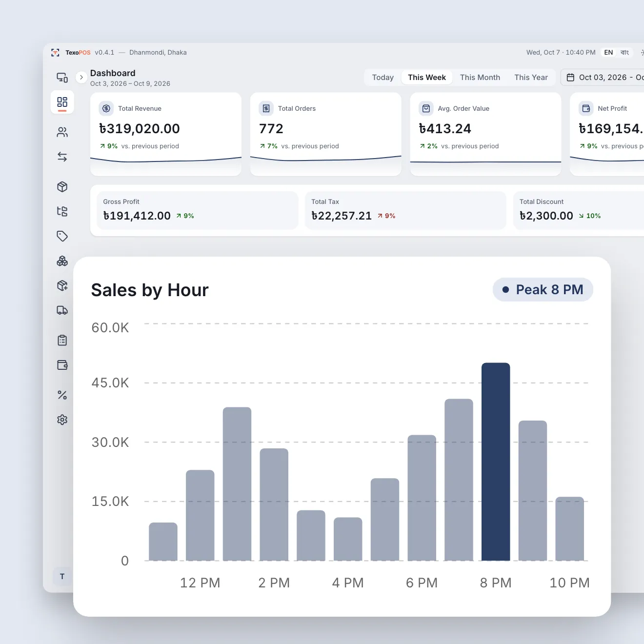Screen dimensions: 644x644
Task: Switch language to EN
Action: pos(608,52)
